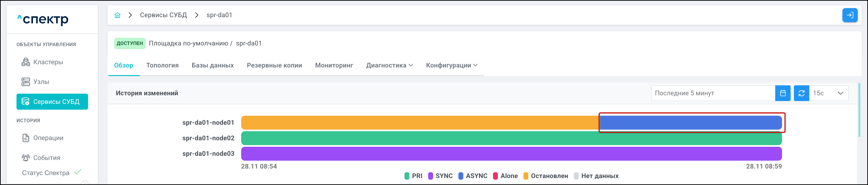Select Сервисы СУБД sidebar button

tap(52, 102)
